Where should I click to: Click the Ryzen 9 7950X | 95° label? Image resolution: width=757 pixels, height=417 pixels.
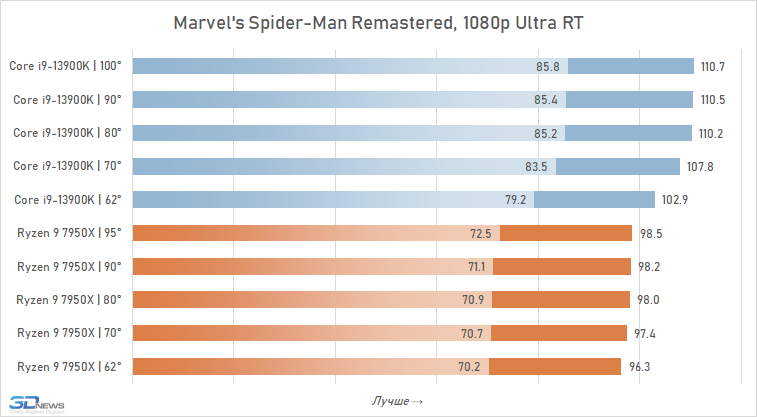coord(69,233)
